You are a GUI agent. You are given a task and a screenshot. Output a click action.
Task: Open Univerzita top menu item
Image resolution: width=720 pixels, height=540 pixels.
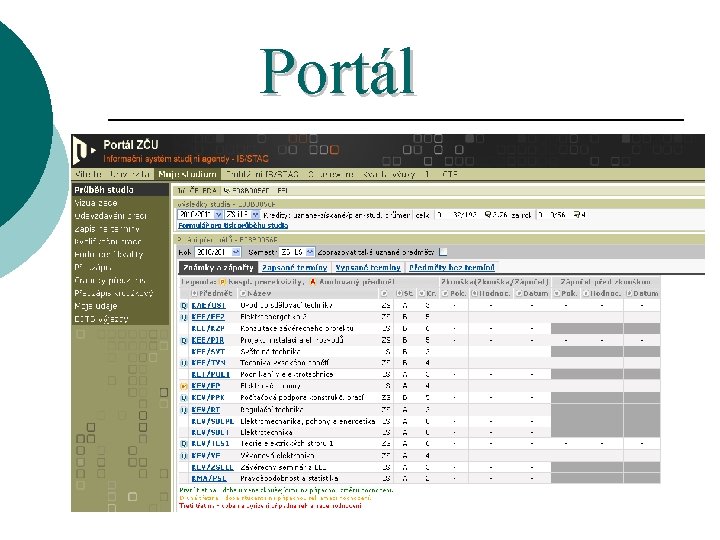coord(130,174)
